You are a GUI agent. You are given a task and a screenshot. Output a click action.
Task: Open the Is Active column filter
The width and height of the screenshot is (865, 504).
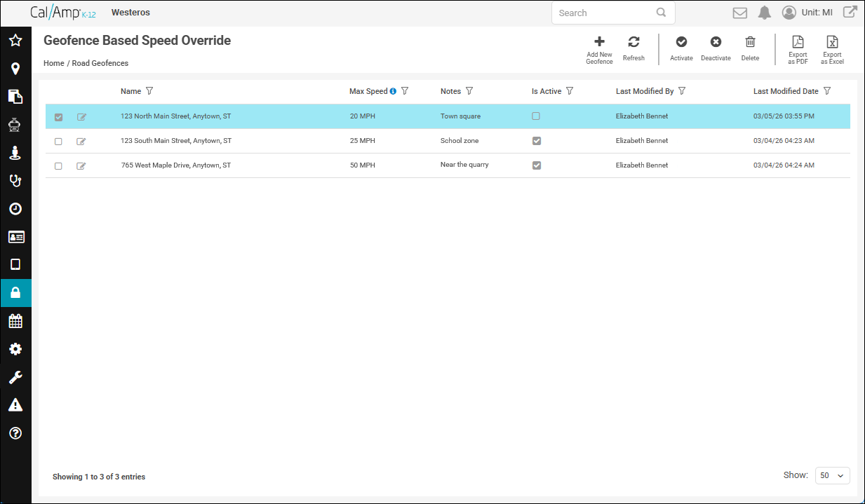coord(570,91)
